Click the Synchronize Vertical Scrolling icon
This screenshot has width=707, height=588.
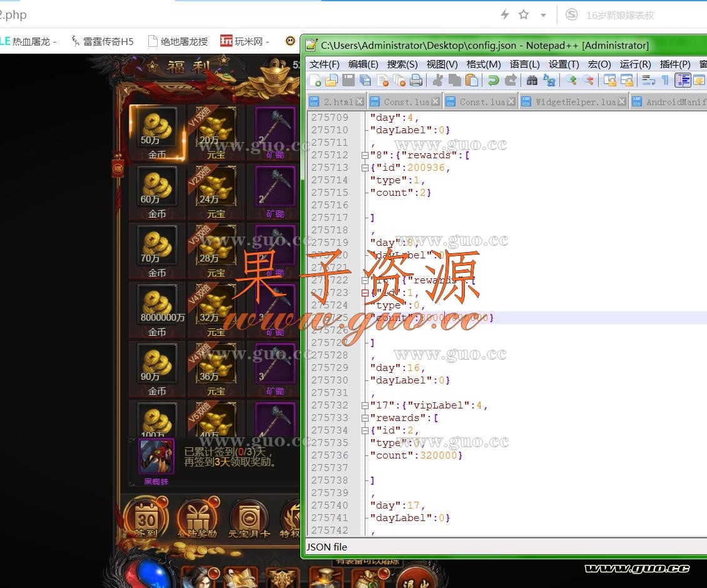pos(609,81)
